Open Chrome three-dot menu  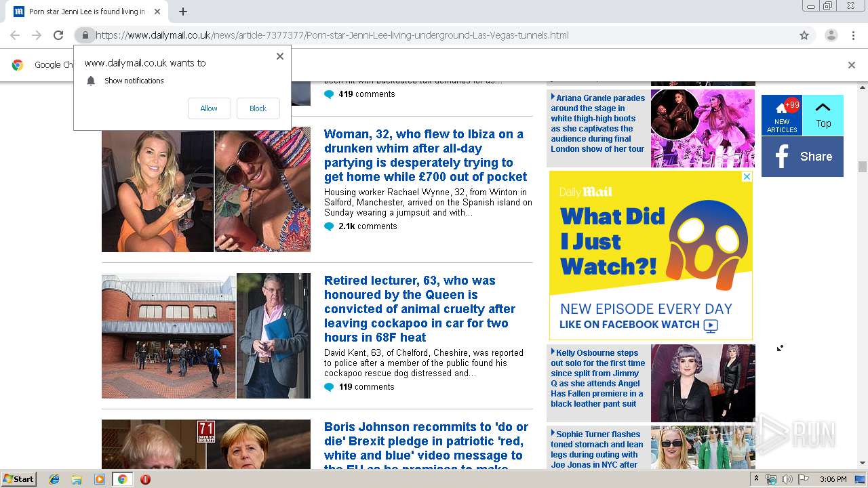coord(853,35)
